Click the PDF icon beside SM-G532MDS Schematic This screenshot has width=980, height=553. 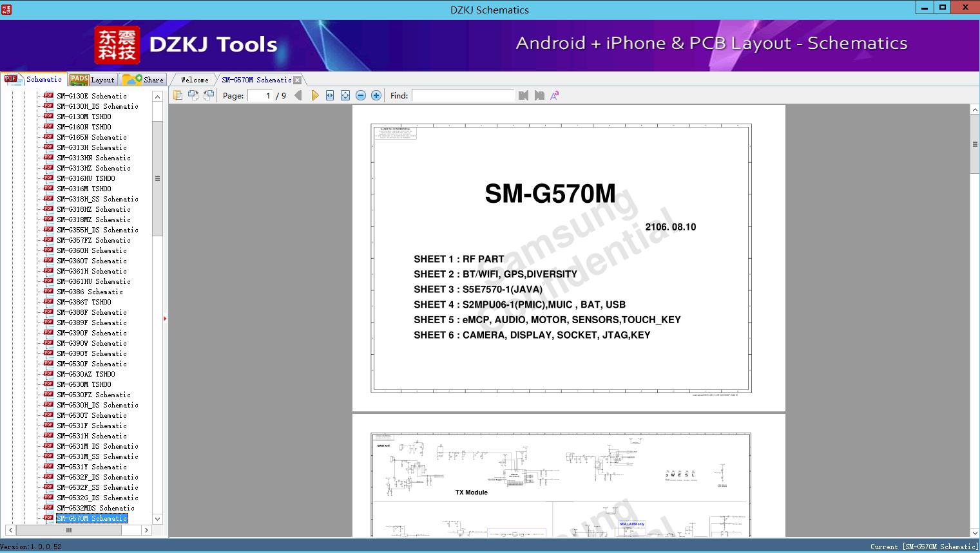click(x=48, y=507)
